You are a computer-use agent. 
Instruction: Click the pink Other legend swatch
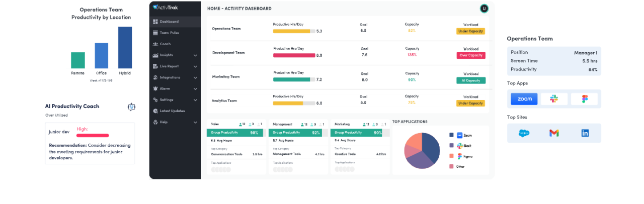click(451, 166)
